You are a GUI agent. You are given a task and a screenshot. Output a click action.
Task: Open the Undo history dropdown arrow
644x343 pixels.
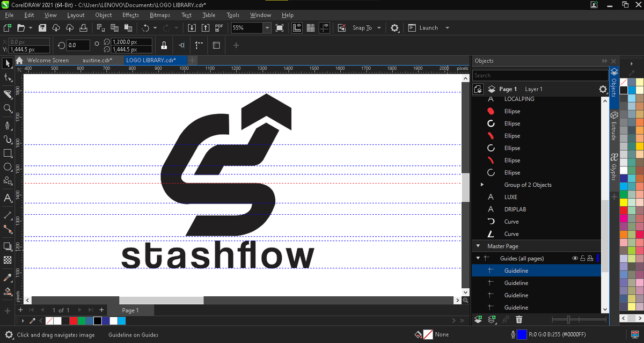click(x=155, y=28)
